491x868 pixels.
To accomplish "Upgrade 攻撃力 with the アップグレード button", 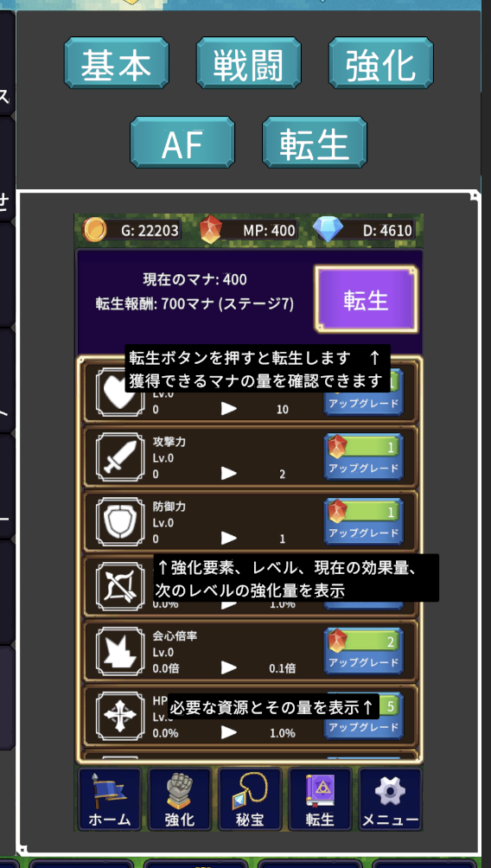I will (364, 456).
